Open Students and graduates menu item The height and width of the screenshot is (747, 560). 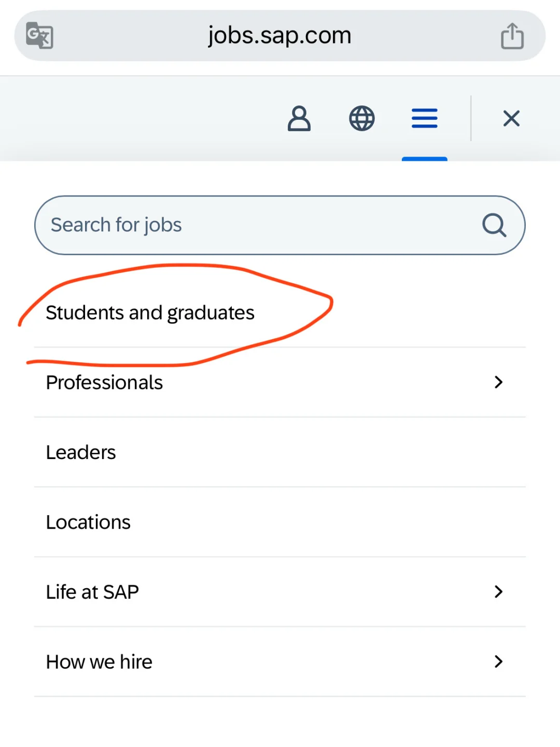[150, 313]
